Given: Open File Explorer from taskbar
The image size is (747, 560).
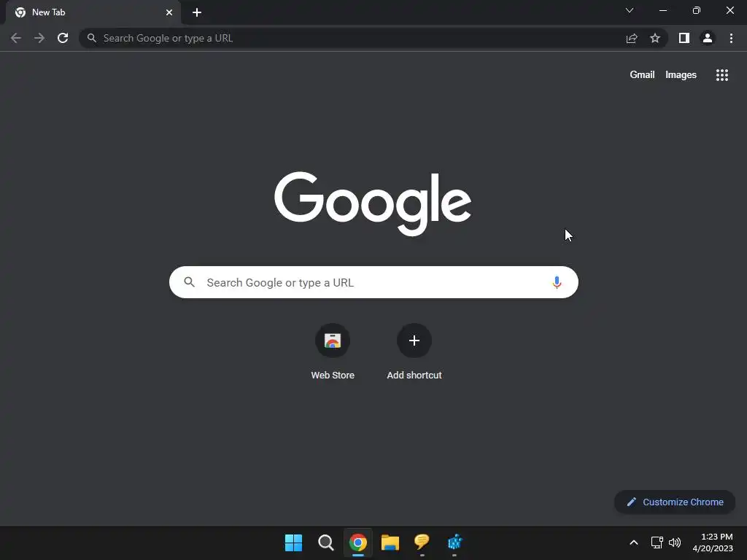Looking at the screenshot, I should click(x=390, y=542).
